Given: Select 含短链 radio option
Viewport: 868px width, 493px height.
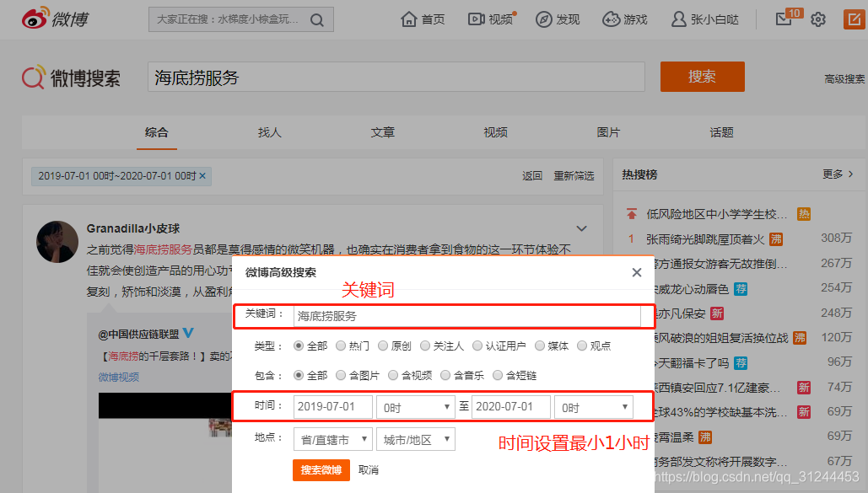Looking at the screenshot, I should 498,375.
